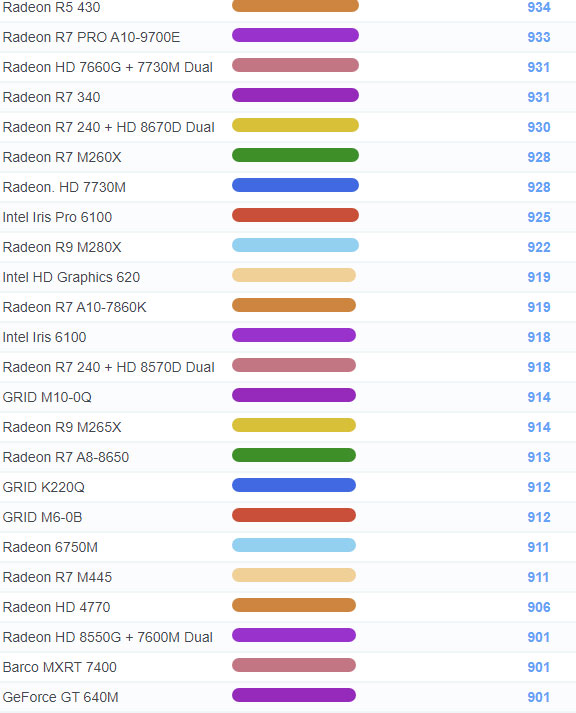This screenshot has width=576, height=713.
Task: Select Radeon HD 7660G + 7730M Dual
Action: pyautogui.click(x=108, y=67)
